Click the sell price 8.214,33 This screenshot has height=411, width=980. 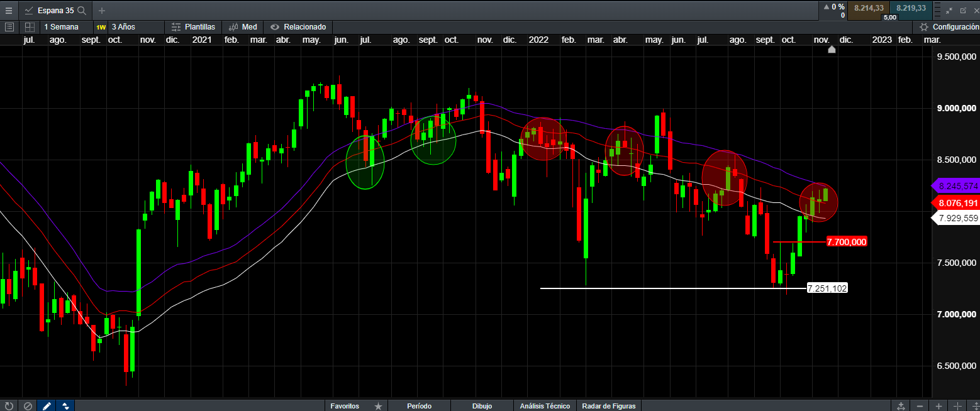point(868,8)
